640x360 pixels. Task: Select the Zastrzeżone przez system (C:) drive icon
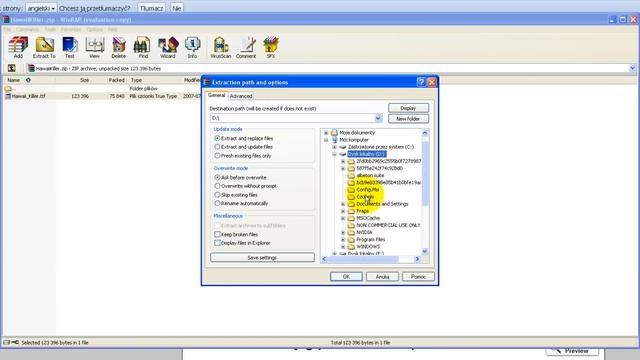point(343,147)
